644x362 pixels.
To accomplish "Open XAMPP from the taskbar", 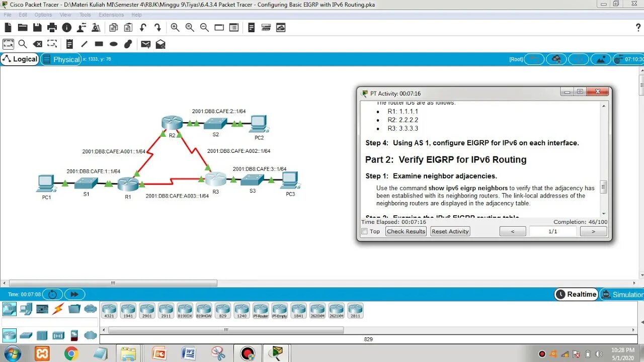I will coord(42,353).
